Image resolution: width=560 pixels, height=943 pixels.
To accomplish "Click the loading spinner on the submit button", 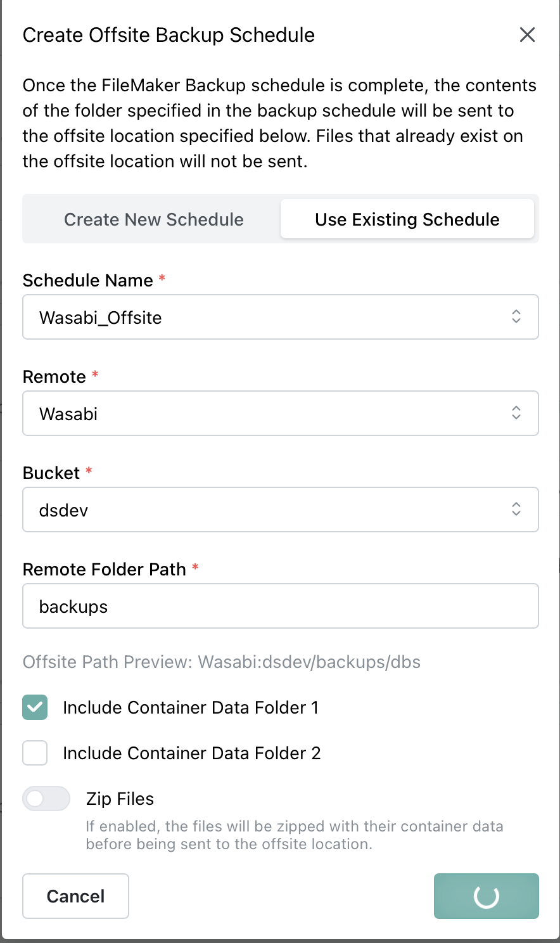I will pyautogui.click(x=487, y=896).
